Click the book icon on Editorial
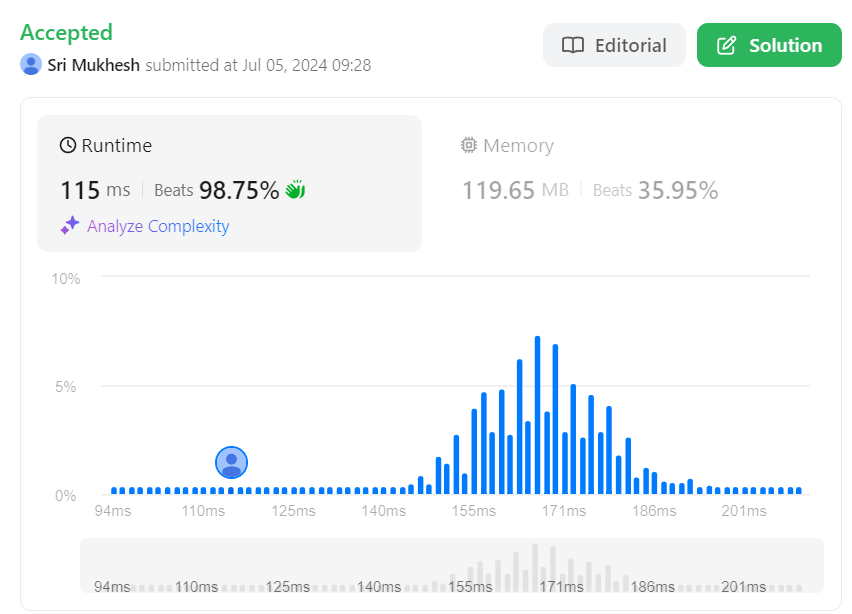Viewport: 852px width, 614px height. (x=573, y=46)
